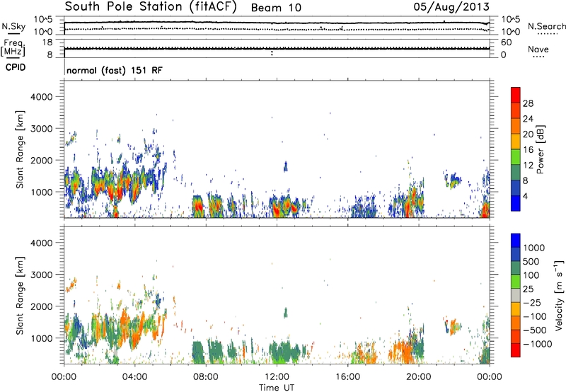Click the '-25' tick on Velocity scale
Image resolution: width=566 pixels, height=392 pixels.
click(x=532, y=303)
